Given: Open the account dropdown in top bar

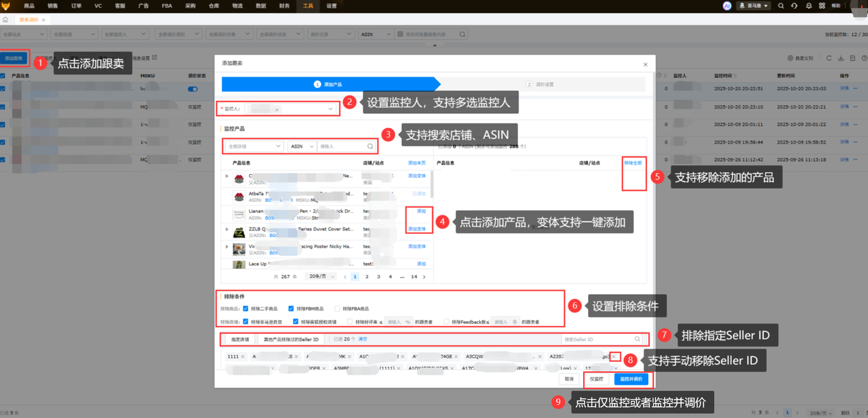Looking at the screenshot, I should tap(753, 5).
